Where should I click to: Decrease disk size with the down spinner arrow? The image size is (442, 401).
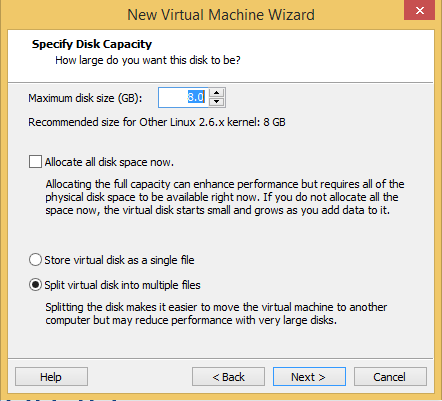click(217, 102)
